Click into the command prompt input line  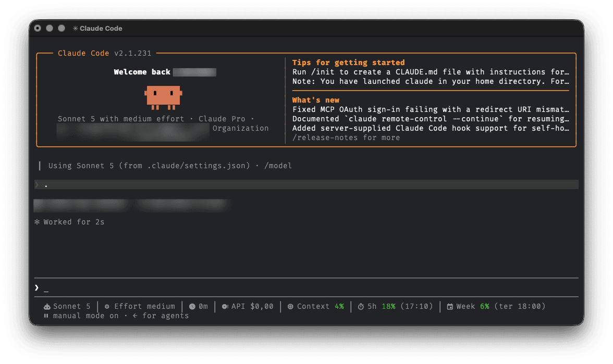(306, 287)
